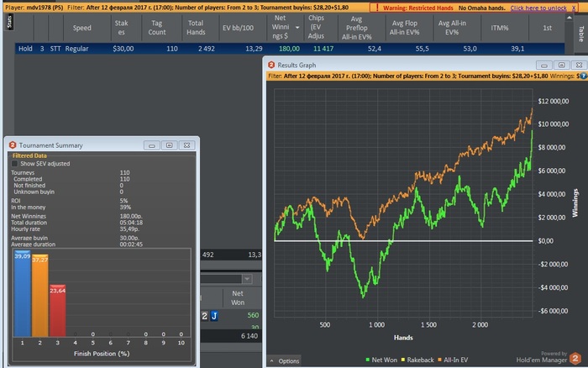Click here to unlock link in warning bar
This screenshot has width=588, height=368.
click(538, 8)
